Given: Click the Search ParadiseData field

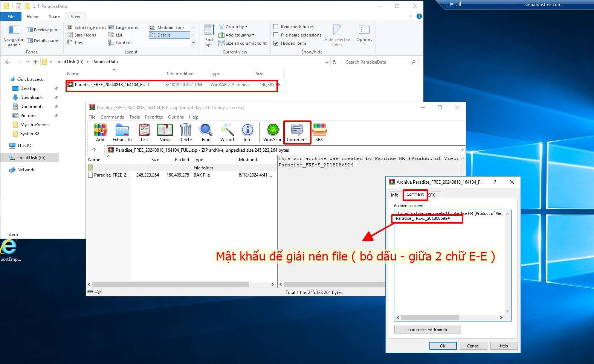Looking at the screenshot, I should coord(377,62).
